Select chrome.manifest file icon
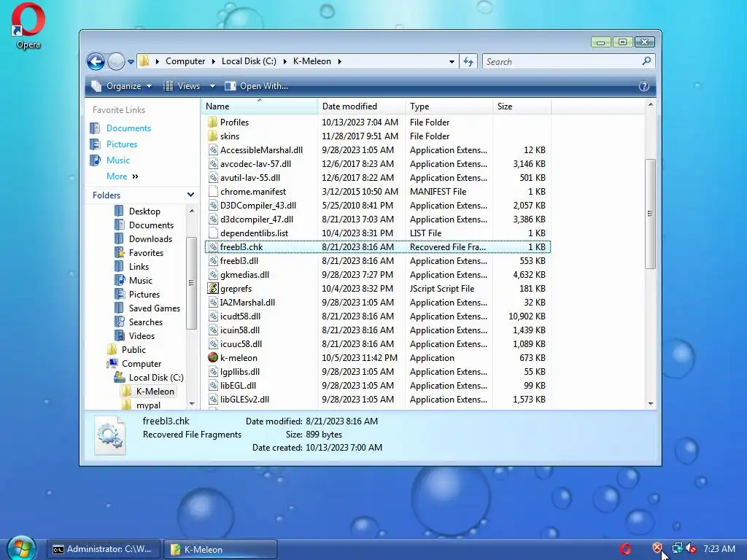The width and height of the screenshot is (747, 560). point(213,192)
